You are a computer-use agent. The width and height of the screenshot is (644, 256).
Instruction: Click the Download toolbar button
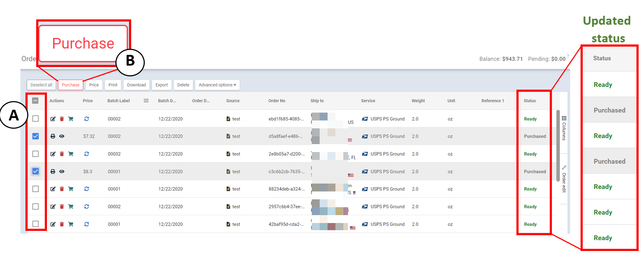[136, 85]
